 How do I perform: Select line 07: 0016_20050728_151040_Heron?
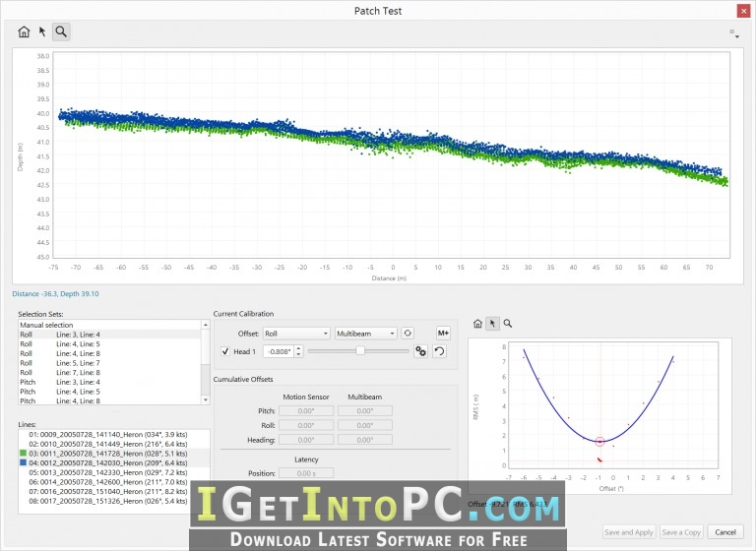(114, 492)
